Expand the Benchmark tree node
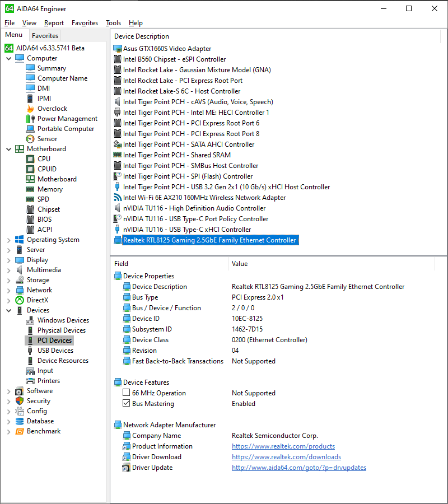The width and height of the screenshot is (448, 504). [x=9, y=432]
